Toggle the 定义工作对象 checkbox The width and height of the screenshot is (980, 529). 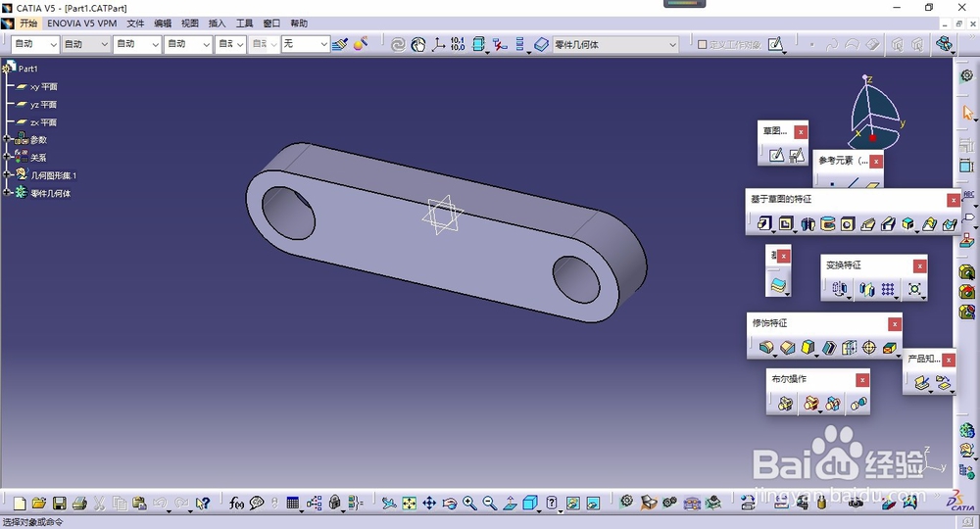702,44
